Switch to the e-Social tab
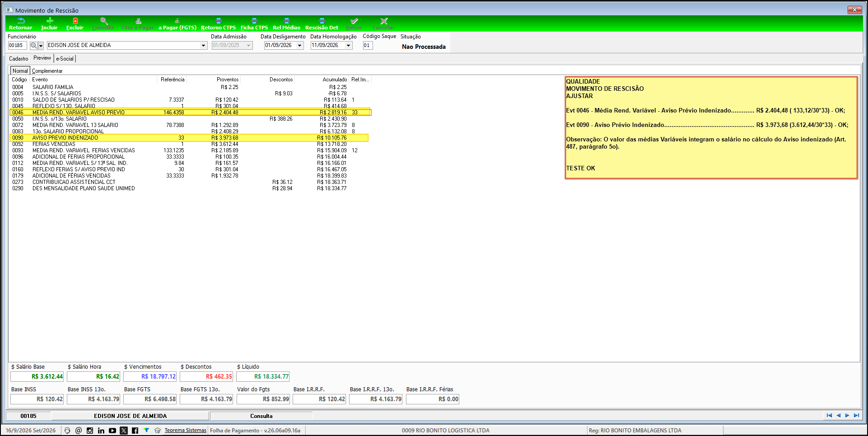Screen dimensions: 868x436 tap(65, 59)
